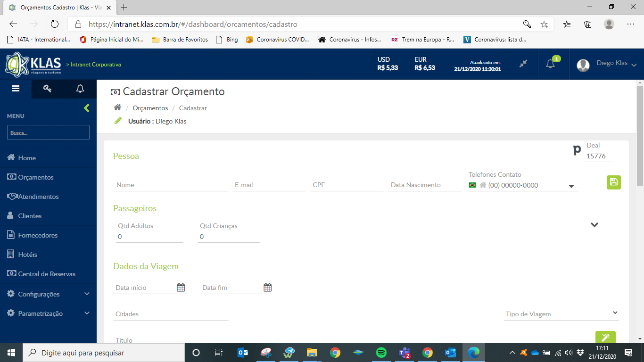Add page to favorites with star icon
This screenshot has width=644, height=362.
pyautogui.click(x=544, y=24)
